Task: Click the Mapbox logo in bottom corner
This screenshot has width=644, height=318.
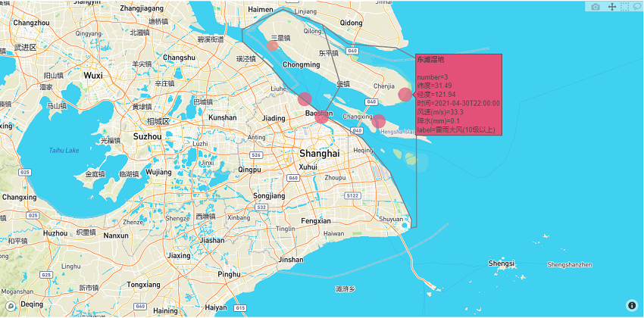Action: coord(9,305)
